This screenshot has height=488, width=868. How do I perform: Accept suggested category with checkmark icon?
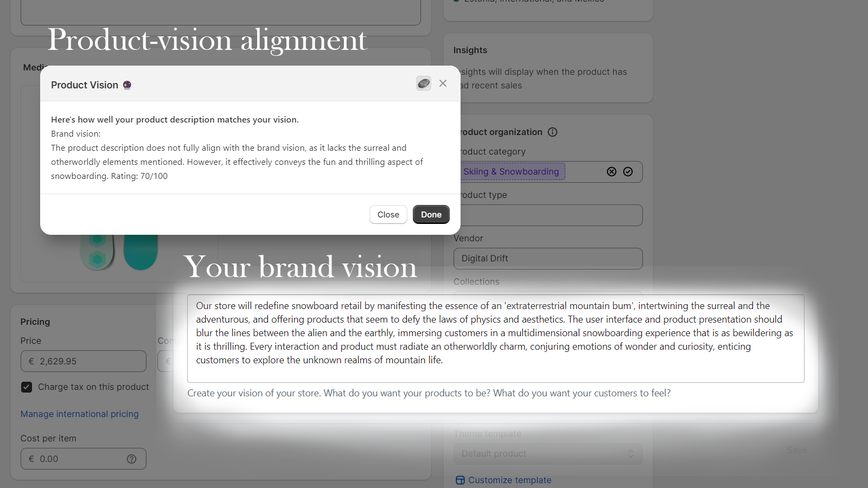[x=628, y=172]
